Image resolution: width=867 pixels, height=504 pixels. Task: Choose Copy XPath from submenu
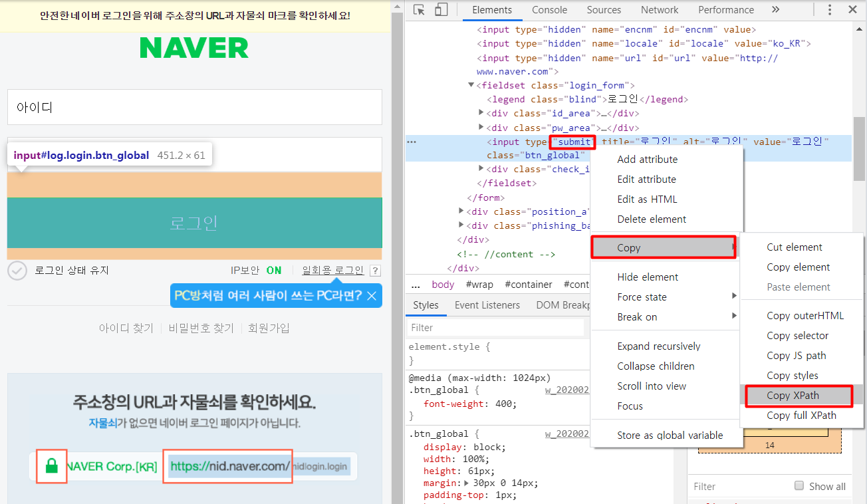802,396
